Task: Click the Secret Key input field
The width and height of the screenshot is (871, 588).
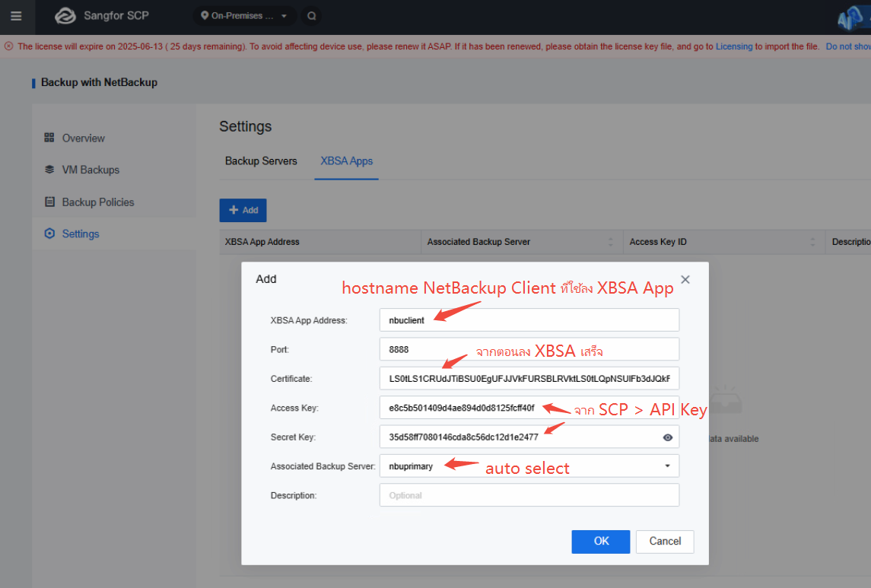Action: [x=529, y=437]
